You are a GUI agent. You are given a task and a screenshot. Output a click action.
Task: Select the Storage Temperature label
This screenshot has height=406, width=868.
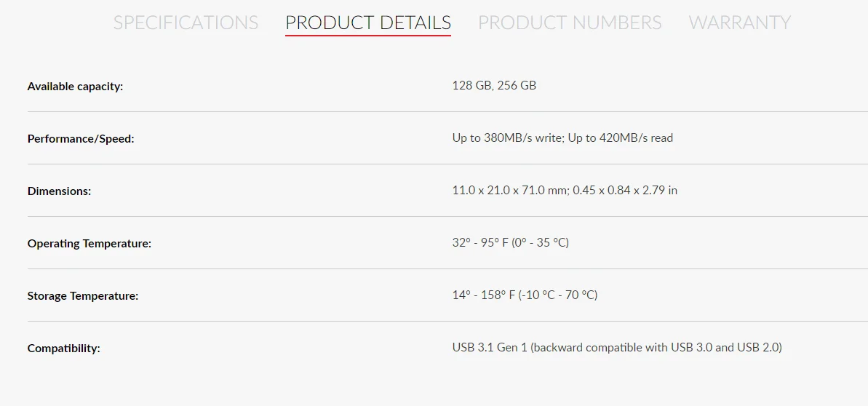pyautogui.click(x=82, y=296)
